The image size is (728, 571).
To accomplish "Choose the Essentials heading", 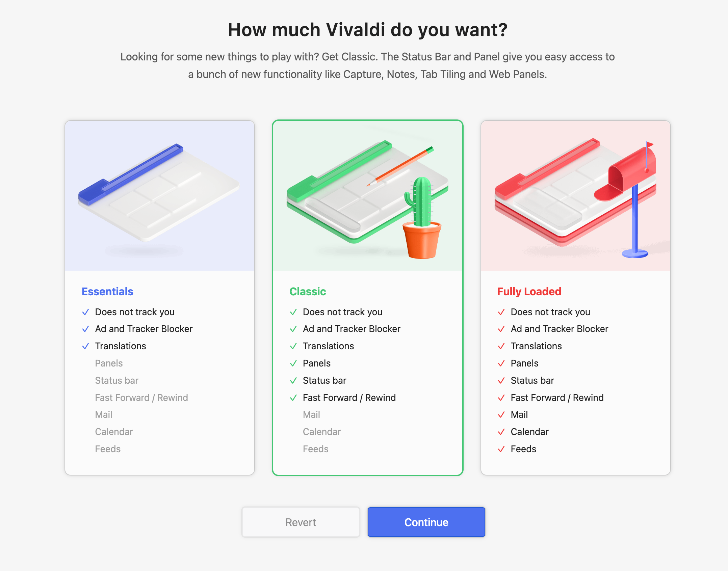I will [x=107, y=291].
